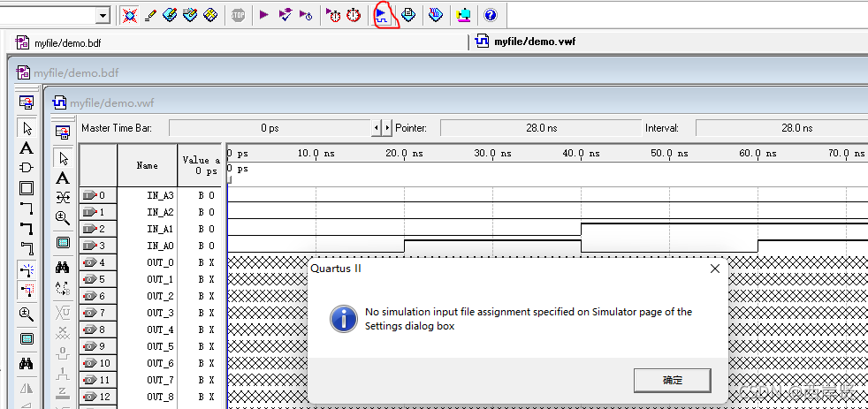This screenshot has height=409, width=868.
Task: Select the Block tool rectangle
Action: point(26,188)
